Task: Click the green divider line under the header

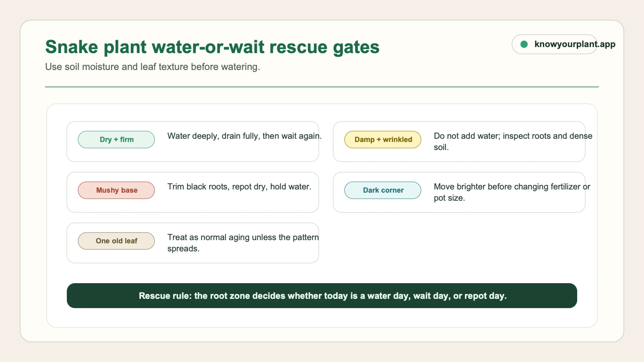Action: pos(322,86)
